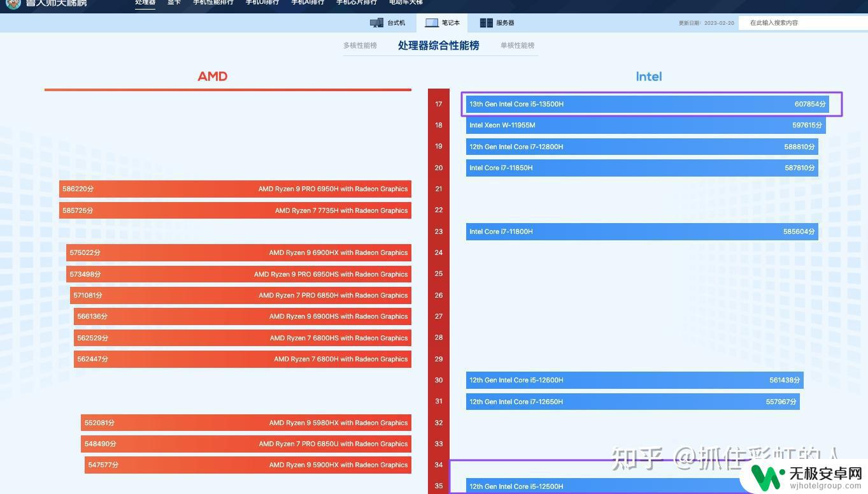Select the 12th Gen Intel Core i7-12800H entry

642,147
